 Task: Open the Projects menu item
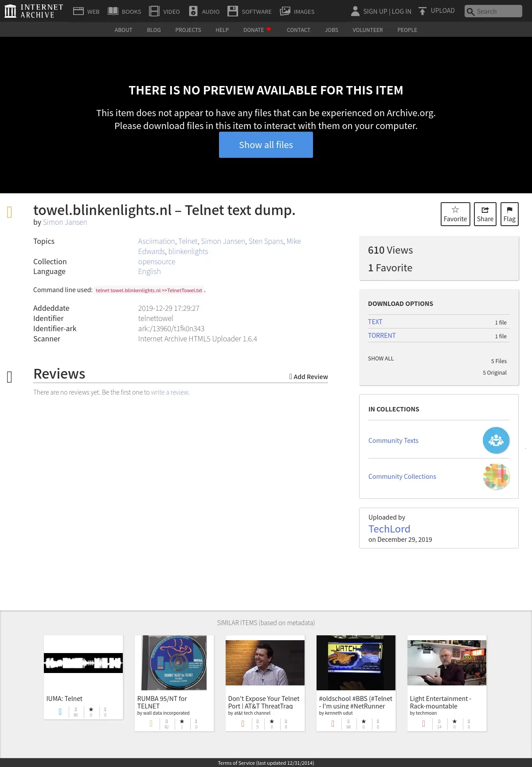[188, 30]
